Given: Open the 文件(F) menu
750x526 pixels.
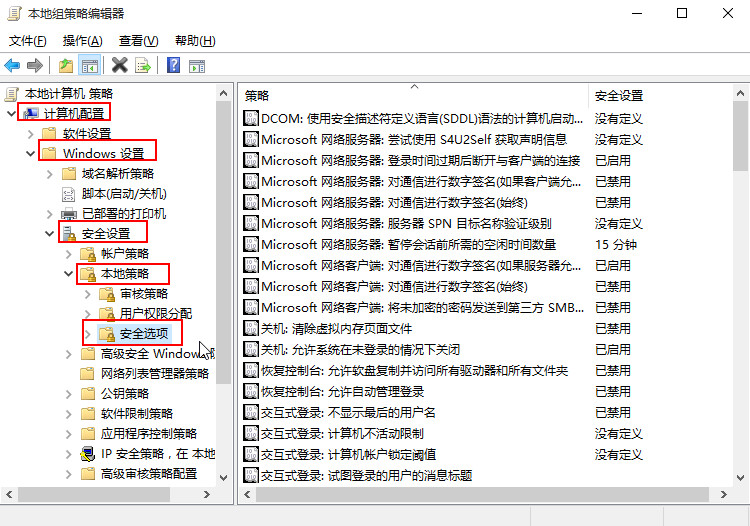Looking at the screenshot, I should (28, 41).
